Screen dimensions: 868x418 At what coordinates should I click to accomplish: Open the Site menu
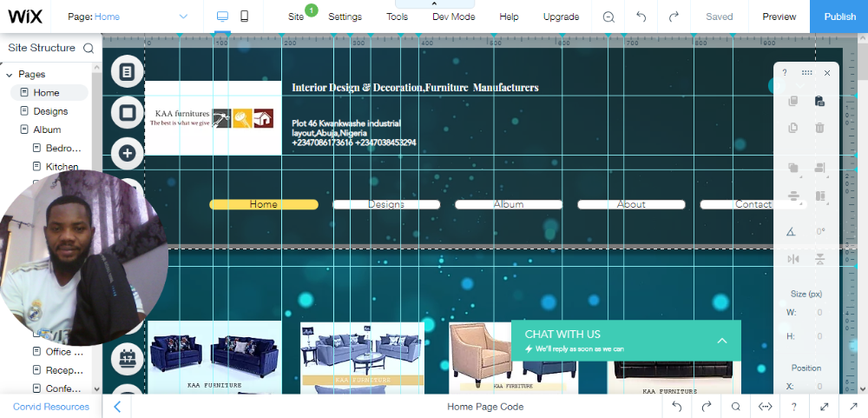tap(296, 17)
